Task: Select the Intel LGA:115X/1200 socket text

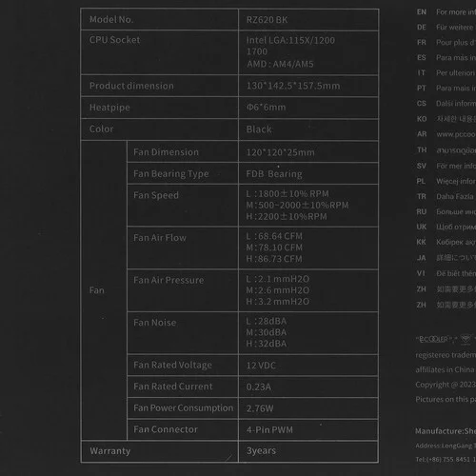Action: [x=290, y=40]
